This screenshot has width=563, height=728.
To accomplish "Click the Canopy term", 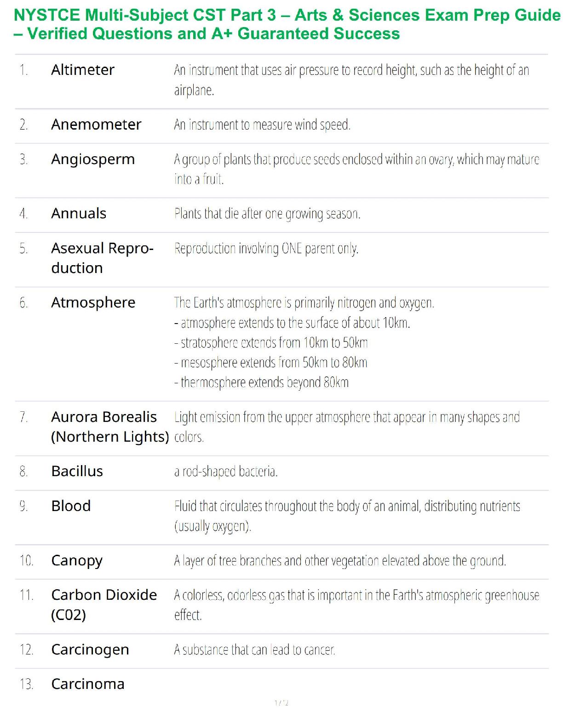I will click(77, 561).
